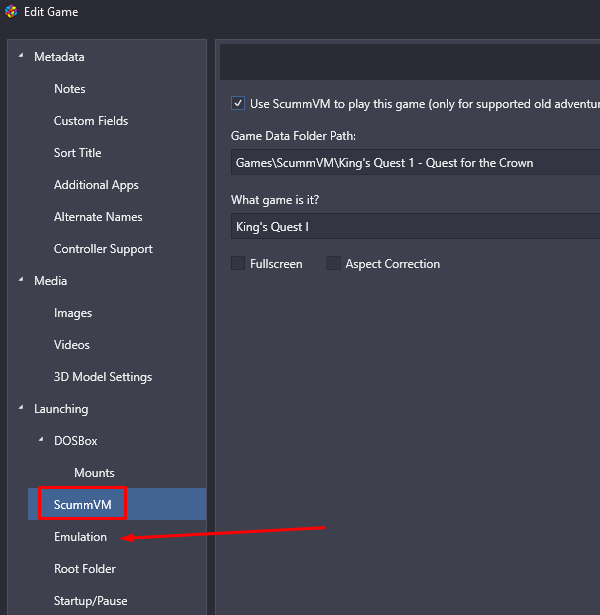
Task: Open the What game is it dropdown
Action: click(415, 226)
